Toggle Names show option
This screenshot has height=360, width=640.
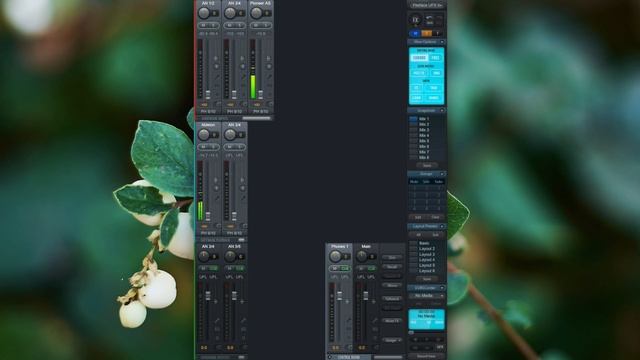433,98
